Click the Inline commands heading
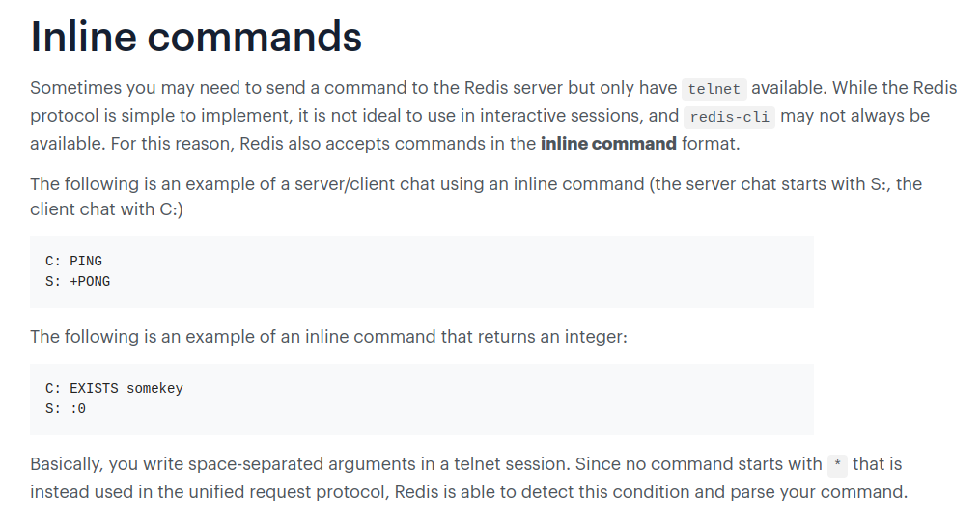Viewport: 980px width, 527px height. tap(196, 37)
